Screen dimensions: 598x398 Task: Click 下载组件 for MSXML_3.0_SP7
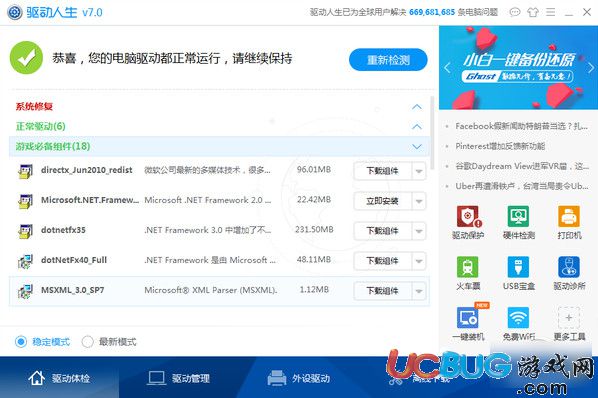383,291
